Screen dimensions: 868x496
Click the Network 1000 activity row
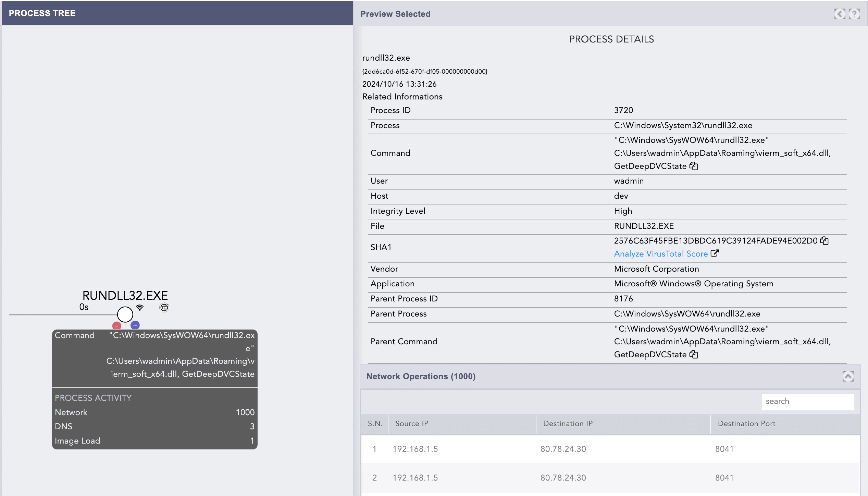click(154, 412)
